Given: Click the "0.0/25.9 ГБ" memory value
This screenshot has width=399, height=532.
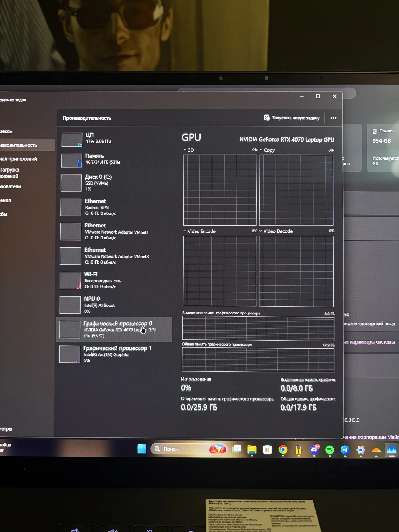Looking at the screenshot, I should coord(199,407).
